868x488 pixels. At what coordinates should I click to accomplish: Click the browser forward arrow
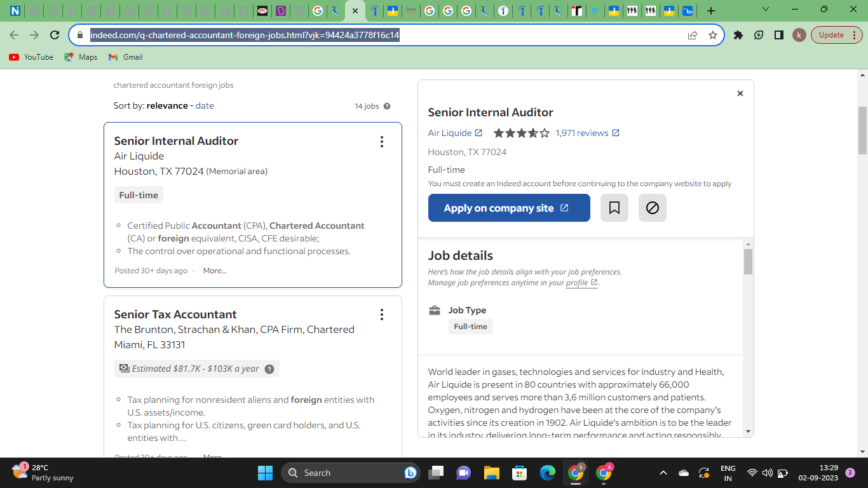click(34, 35)
